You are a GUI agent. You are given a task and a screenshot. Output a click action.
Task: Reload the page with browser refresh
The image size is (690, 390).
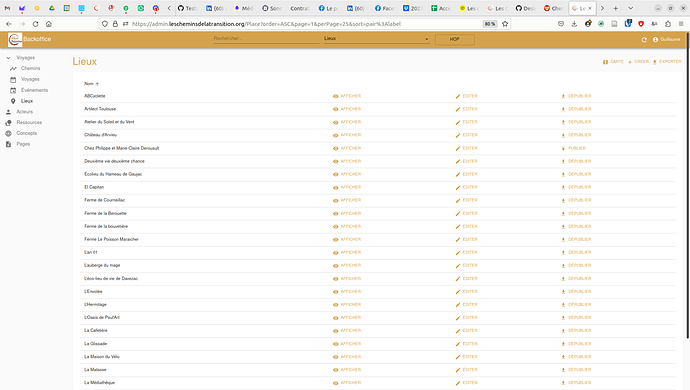point(35,24)
